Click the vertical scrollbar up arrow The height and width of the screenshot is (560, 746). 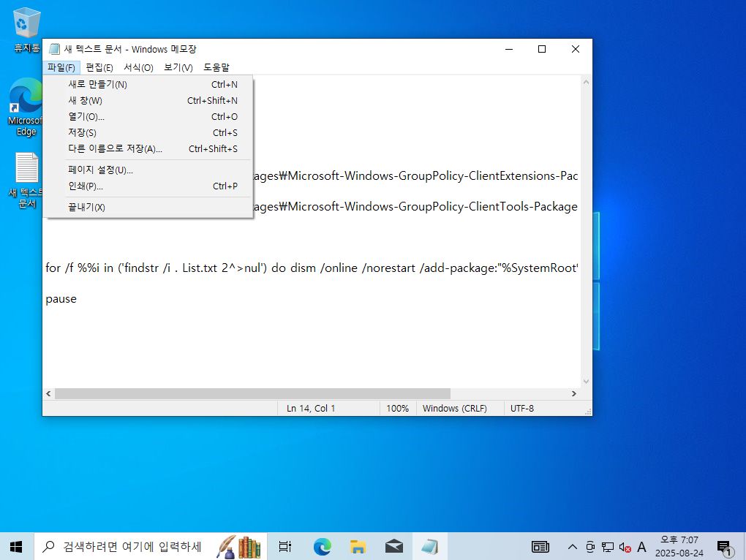pos(586,82)
